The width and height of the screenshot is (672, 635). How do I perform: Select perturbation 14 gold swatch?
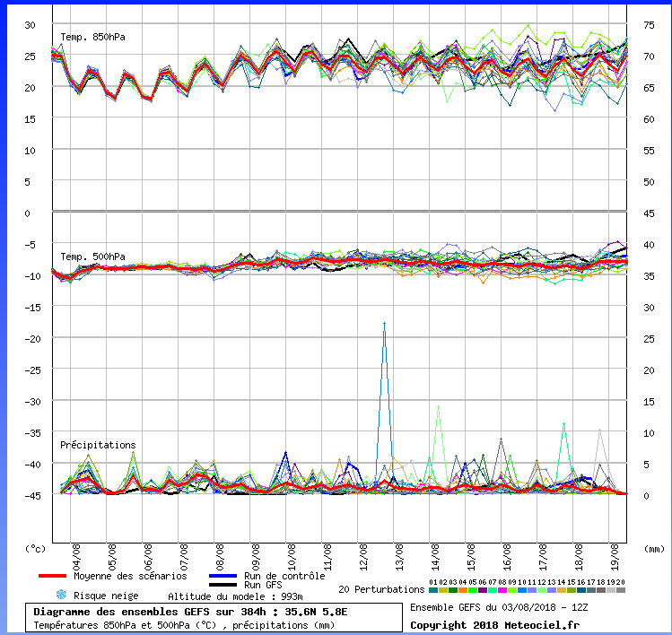[562, 590]
